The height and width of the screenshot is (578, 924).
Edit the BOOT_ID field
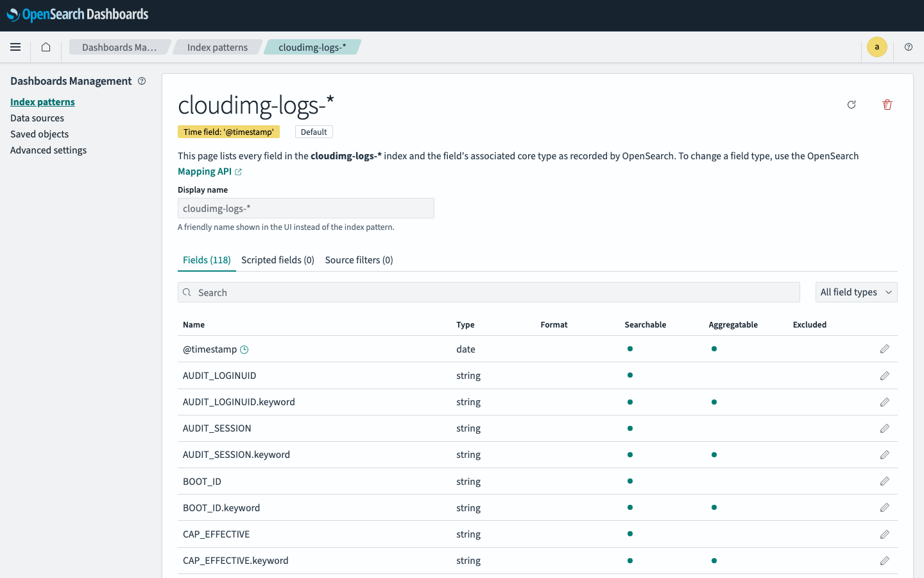click(885, 482)
